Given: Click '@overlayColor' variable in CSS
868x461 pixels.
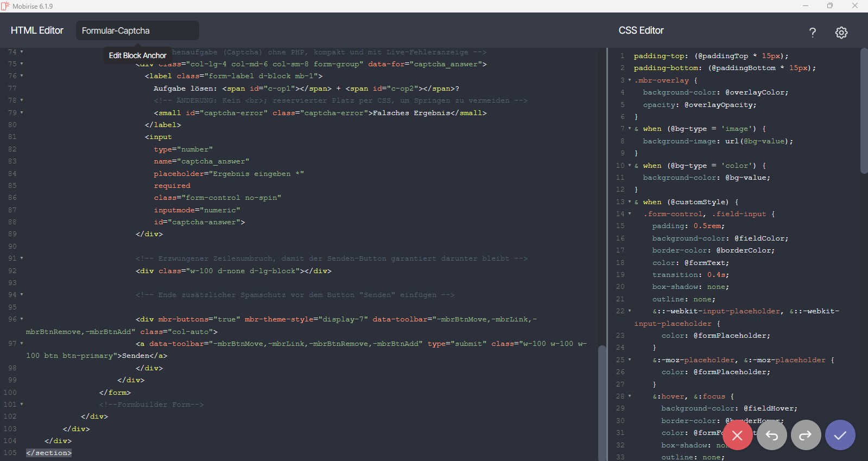Looking at the screenshot, I should point(757,92).
